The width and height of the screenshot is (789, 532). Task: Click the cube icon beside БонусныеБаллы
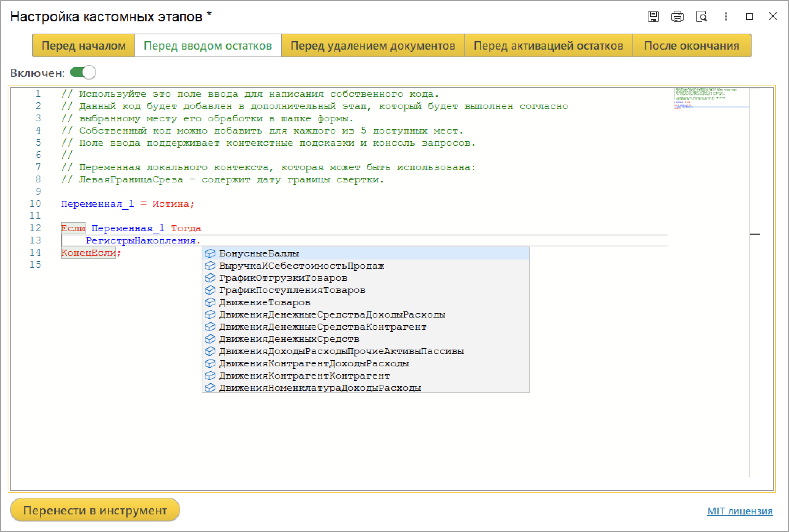210,253
